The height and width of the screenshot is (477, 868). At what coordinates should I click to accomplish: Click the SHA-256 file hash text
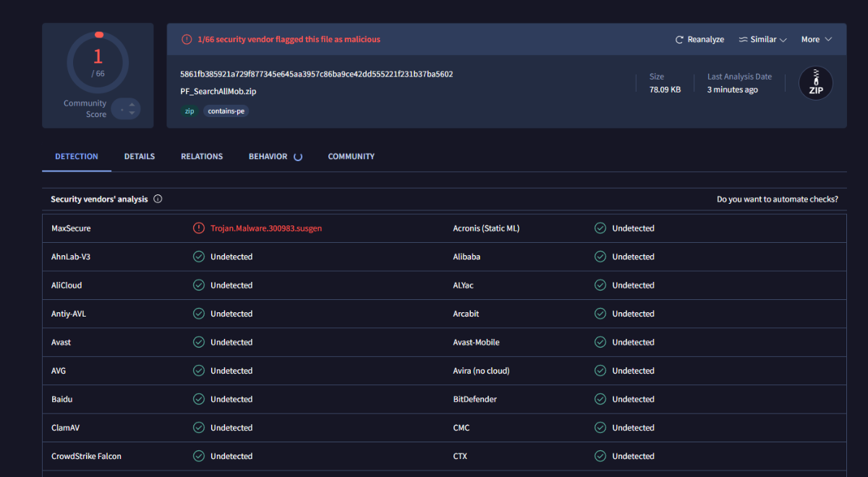pos(316,74)
